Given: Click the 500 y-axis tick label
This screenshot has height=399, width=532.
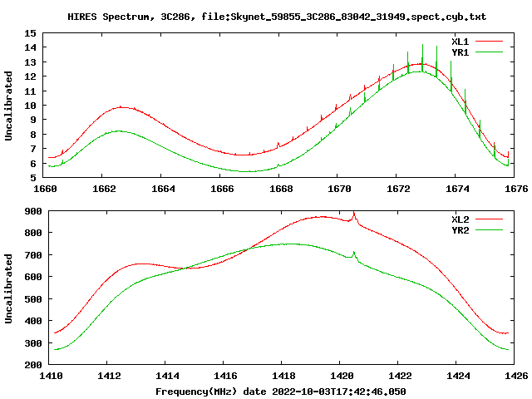Looking at the screenshot, I should 33,299.
